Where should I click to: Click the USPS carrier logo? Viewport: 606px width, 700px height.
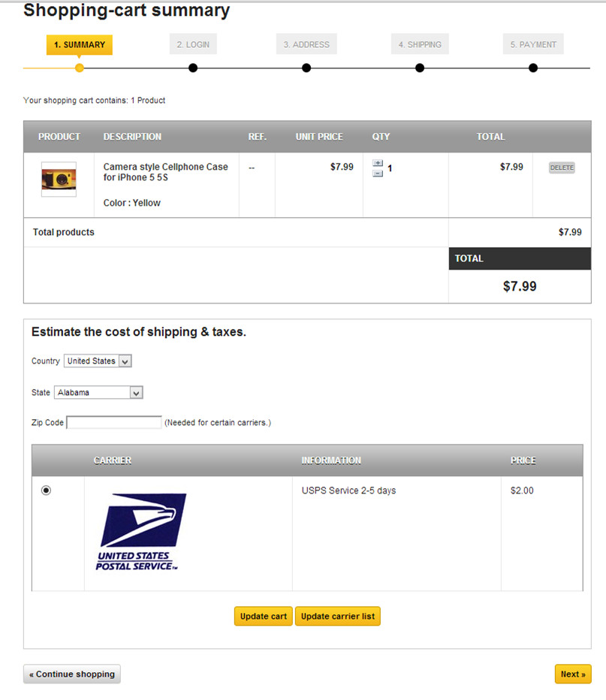tap(141, 531)
